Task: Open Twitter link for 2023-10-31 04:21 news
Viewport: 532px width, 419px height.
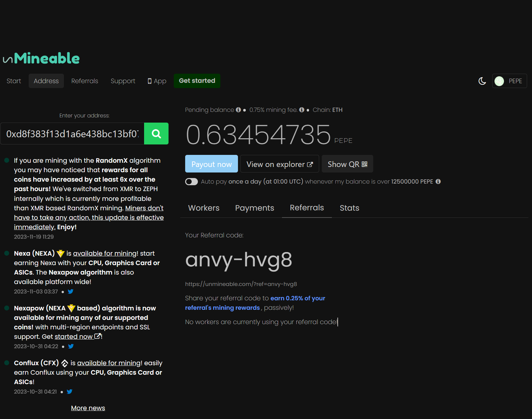Action: pyautogui.click(x=69, y=392)
